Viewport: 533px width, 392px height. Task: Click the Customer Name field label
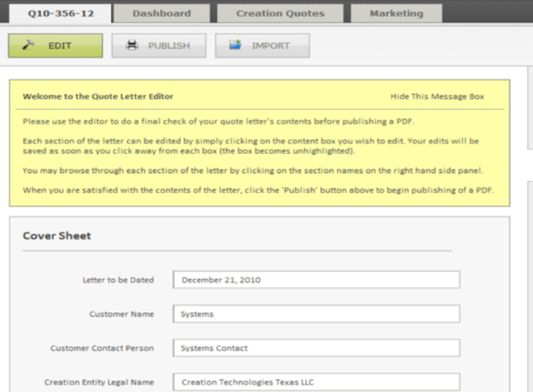tap(121, 314)
